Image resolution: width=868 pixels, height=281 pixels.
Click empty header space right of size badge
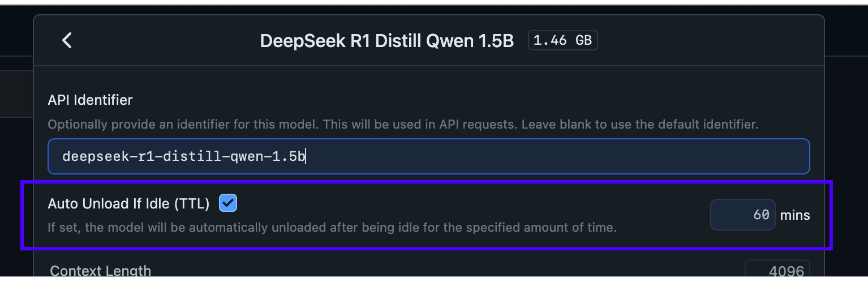click(x=707, y=41)
